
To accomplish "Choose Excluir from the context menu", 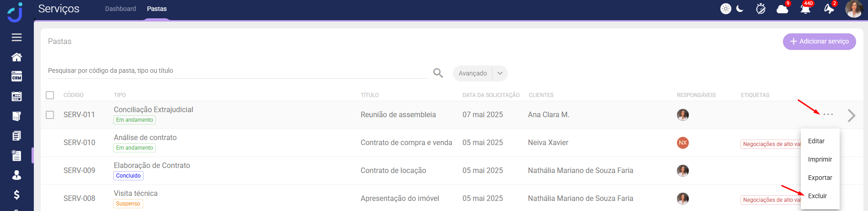I will pos(817,196).
